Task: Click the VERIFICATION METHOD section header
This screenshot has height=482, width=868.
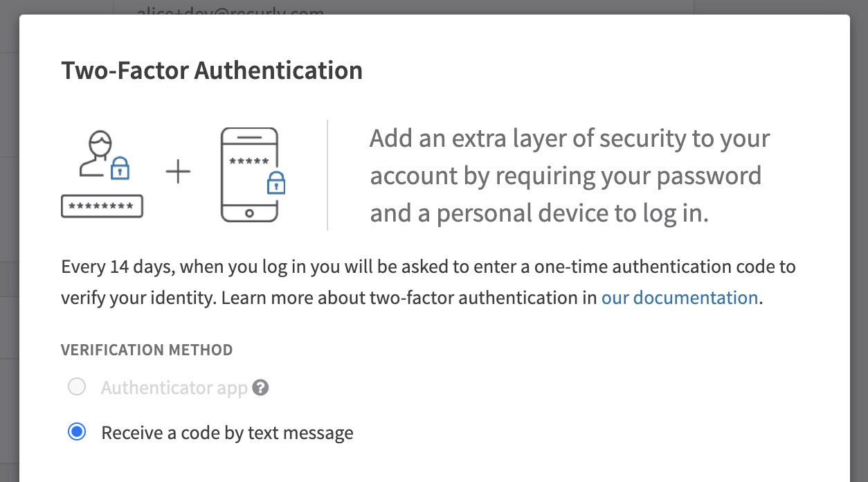Action: click(147, 350)
